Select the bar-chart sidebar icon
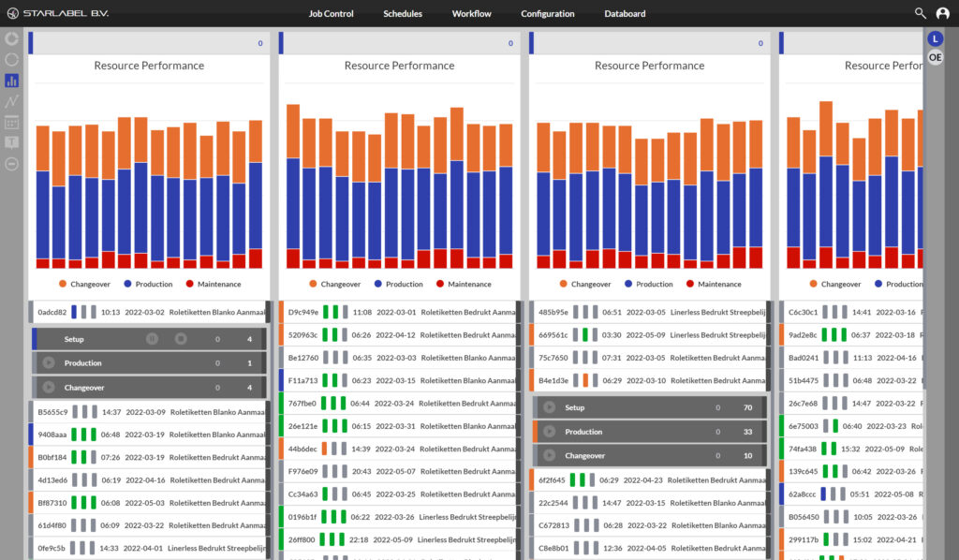959x560 pixels. click(x=11, y=81)
